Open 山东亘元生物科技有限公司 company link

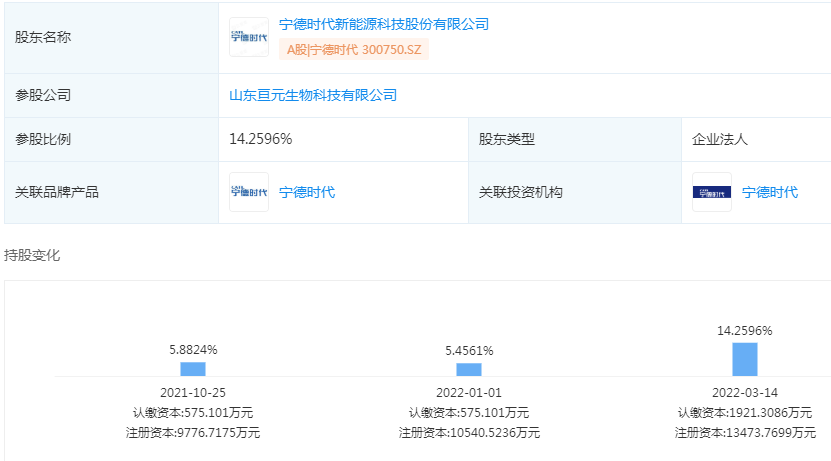click(313, 95)
